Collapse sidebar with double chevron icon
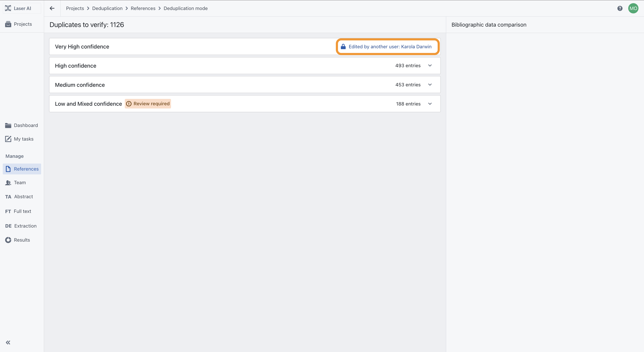The width and height of the screenshot is (644, 352). (8, 342)
